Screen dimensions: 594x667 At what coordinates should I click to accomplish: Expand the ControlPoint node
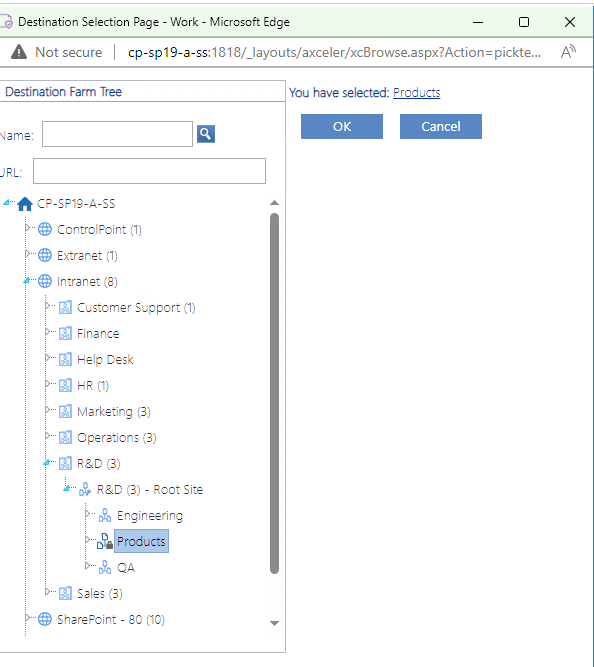[x=28, y=228]
